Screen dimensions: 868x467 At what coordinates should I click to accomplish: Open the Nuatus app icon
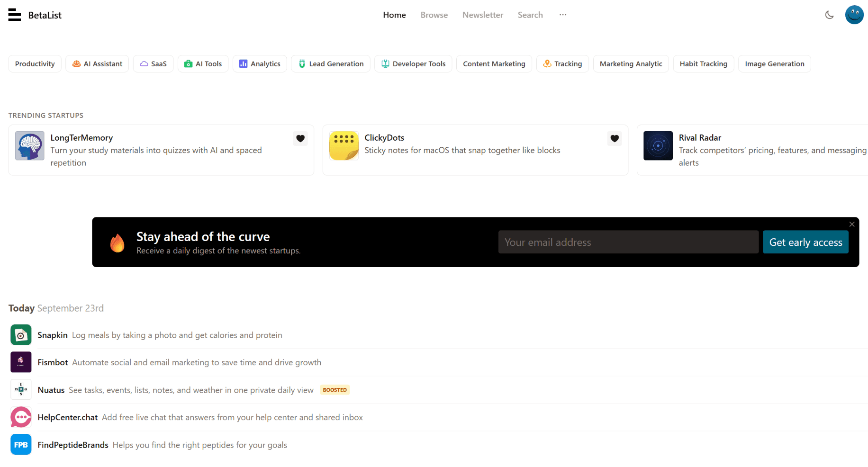pyautogui.click(x=21, y=389)
